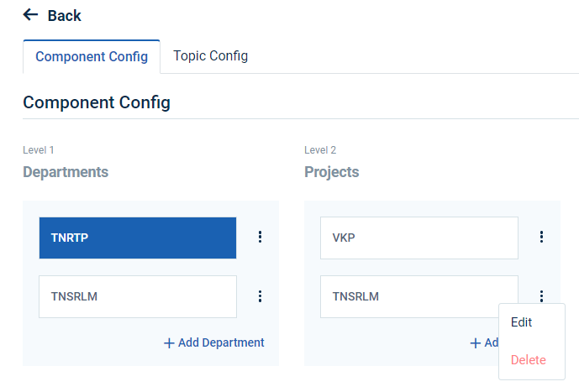The height and width of the screenshot is (392, 579).
Task: Click the Back text label
Action: tap(65, 16)
